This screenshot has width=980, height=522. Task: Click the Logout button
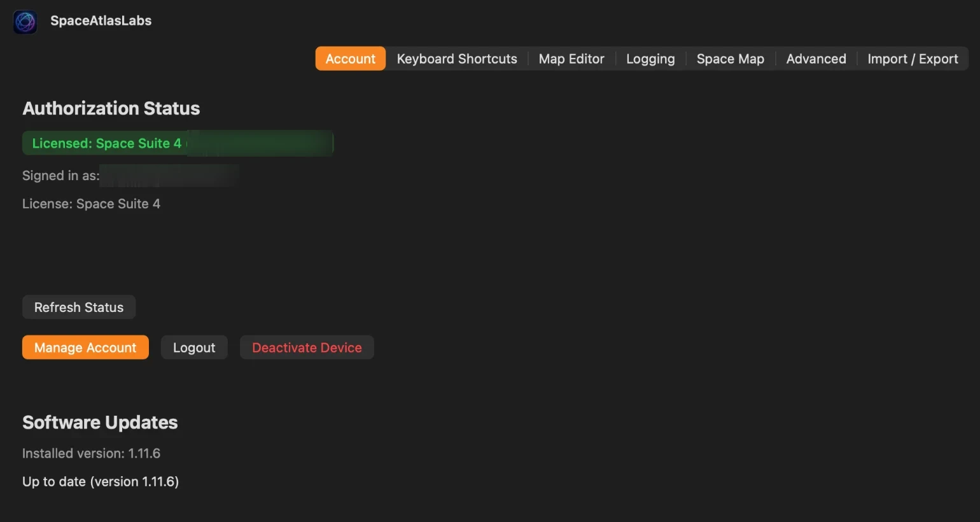[x=194, y=348]
